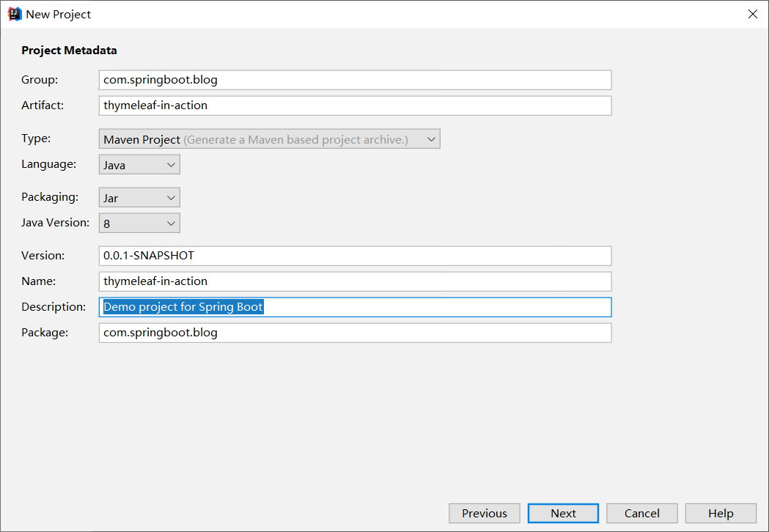Screen dimensions: 769x532
Task: Focus the Package input field
Action: (355, 333)
